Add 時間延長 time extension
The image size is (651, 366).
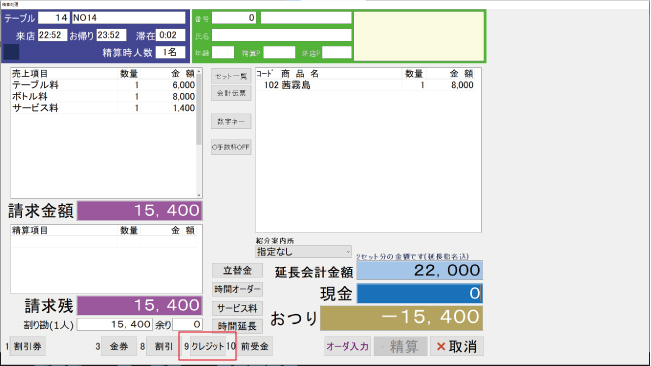click(x=237, y=326)
